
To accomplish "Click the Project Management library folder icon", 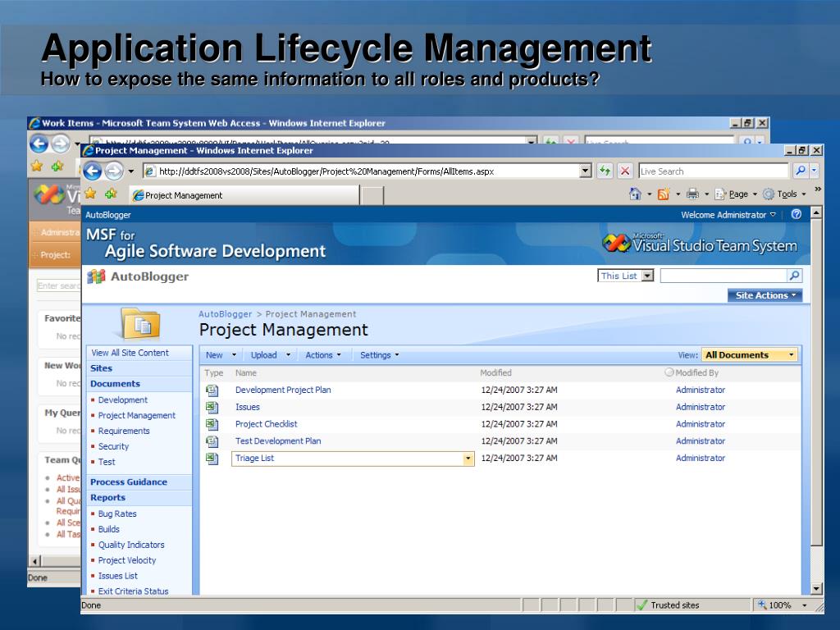I will click(x=141, y=323).
